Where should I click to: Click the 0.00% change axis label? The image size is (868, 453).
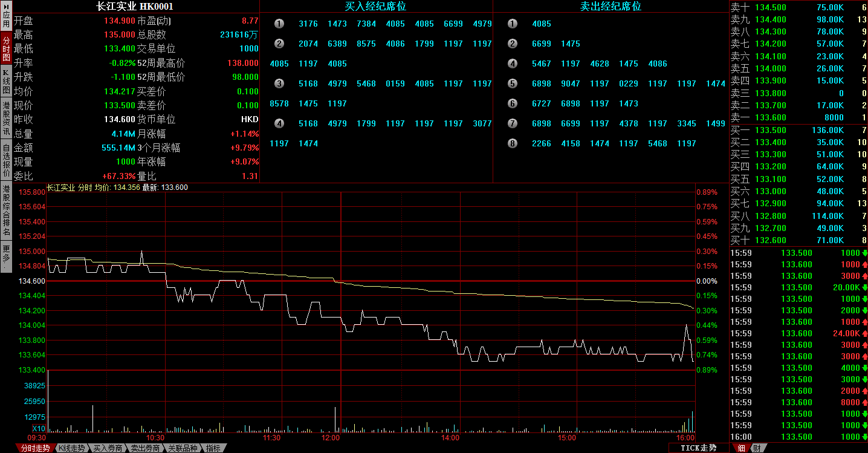706,281
